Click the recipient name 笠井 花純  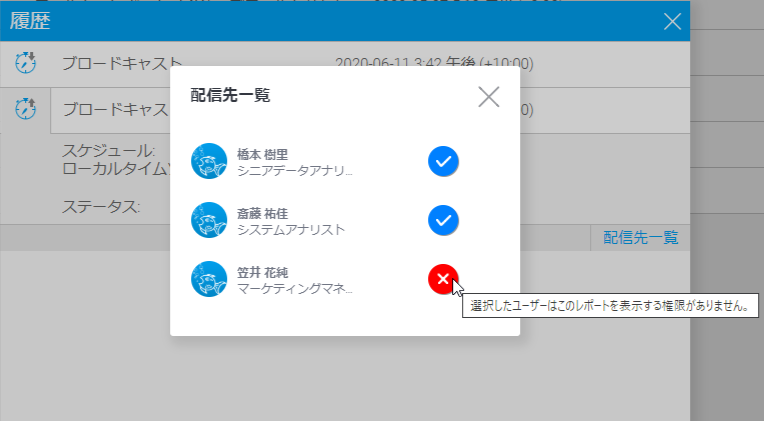[x=263, y=271]
